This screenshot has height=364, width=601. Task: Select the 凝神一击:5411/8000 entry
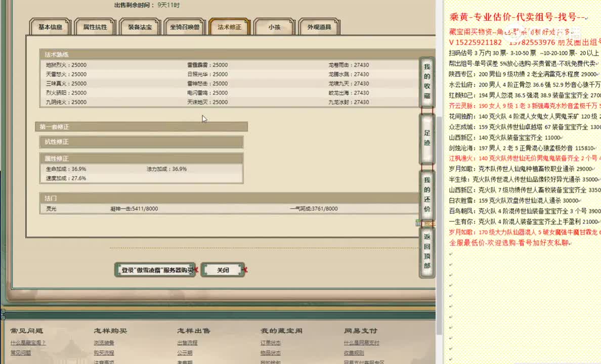point(134,209)
